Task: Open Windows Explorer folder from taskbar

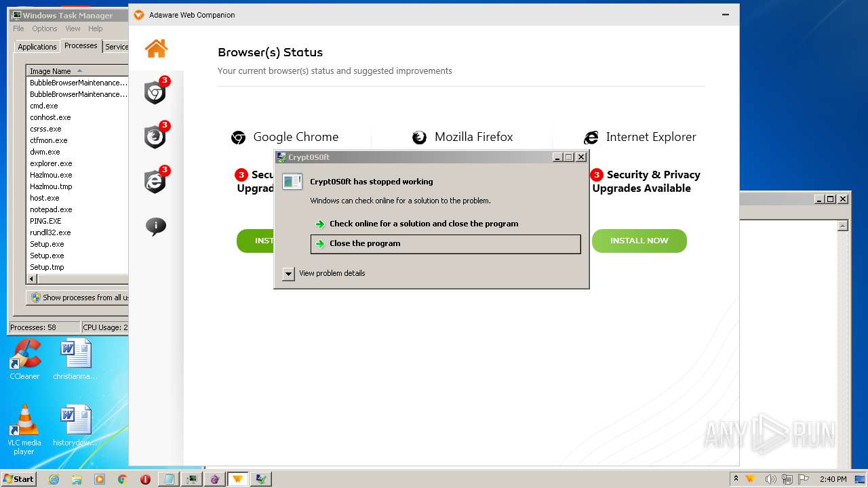Action: (77, 479)
